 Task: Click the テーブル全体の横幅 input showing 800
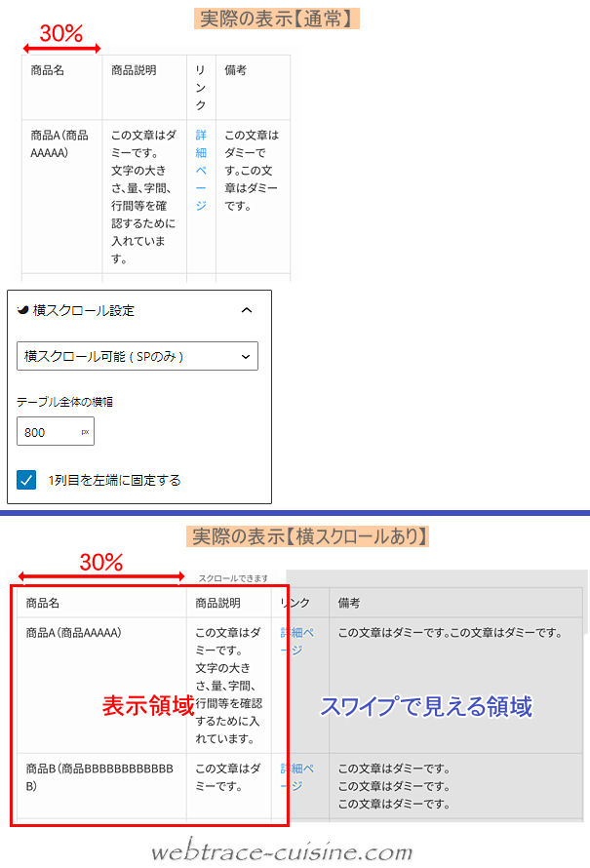point(56,432)
